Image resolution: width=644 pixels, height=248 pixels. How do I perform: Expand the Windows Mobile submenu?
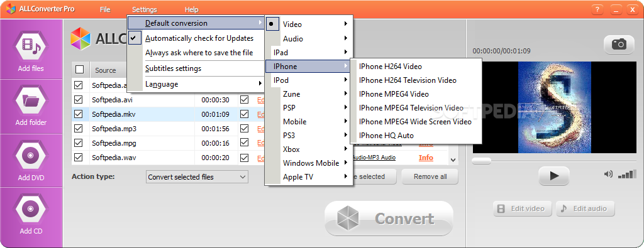[309, 163]
